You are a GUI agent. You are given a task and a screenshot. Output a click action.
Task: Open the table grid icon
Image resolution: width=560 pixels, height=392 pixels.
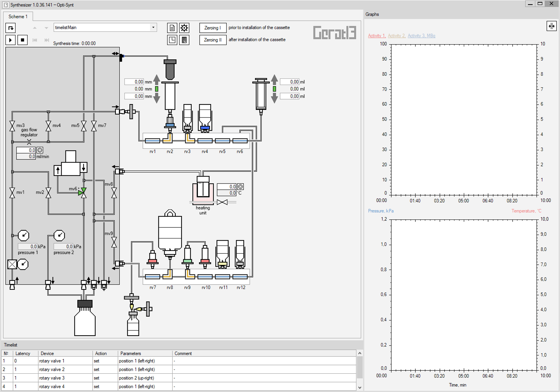click(184, 40)
